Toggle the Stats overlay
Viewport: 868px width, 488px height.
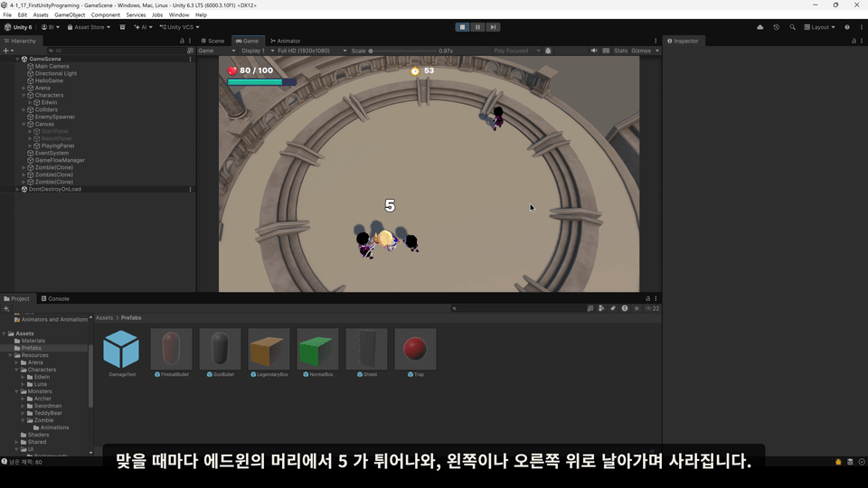click(620, 51)
